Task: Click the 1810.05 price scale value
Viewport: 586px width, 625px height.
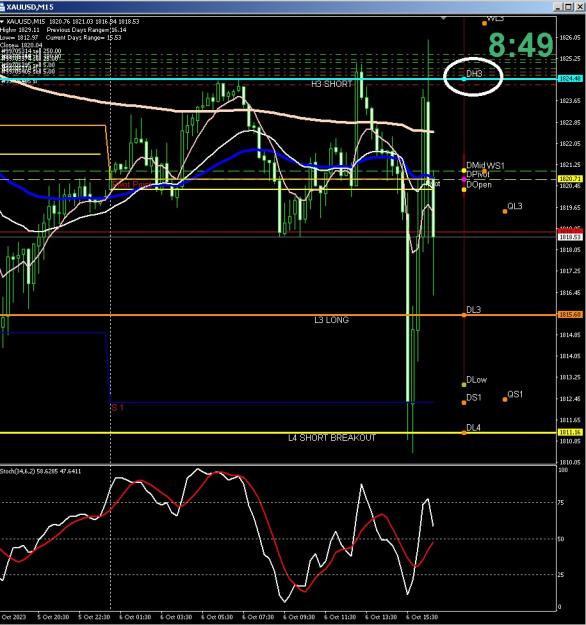Action: [x=570, y=462]
